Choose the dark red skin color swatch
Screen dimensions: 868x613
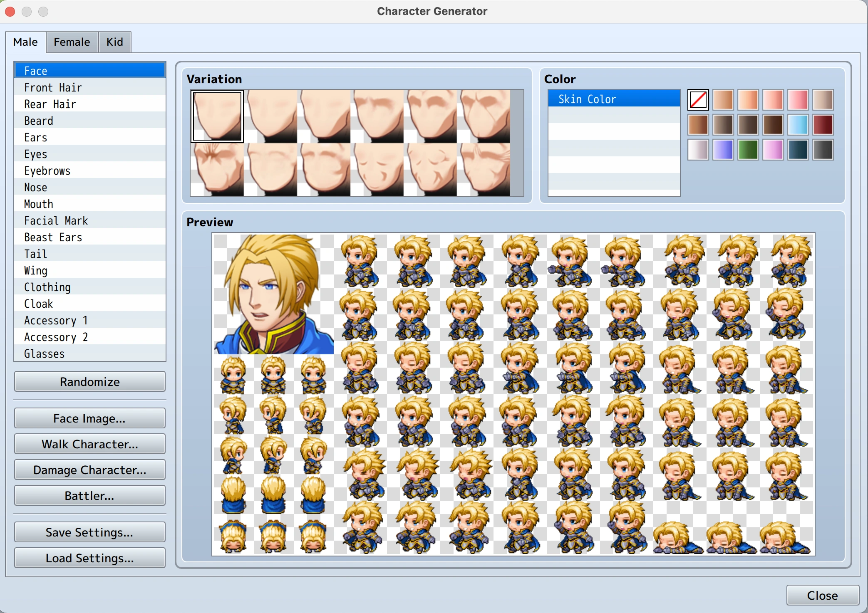(823, 125)
